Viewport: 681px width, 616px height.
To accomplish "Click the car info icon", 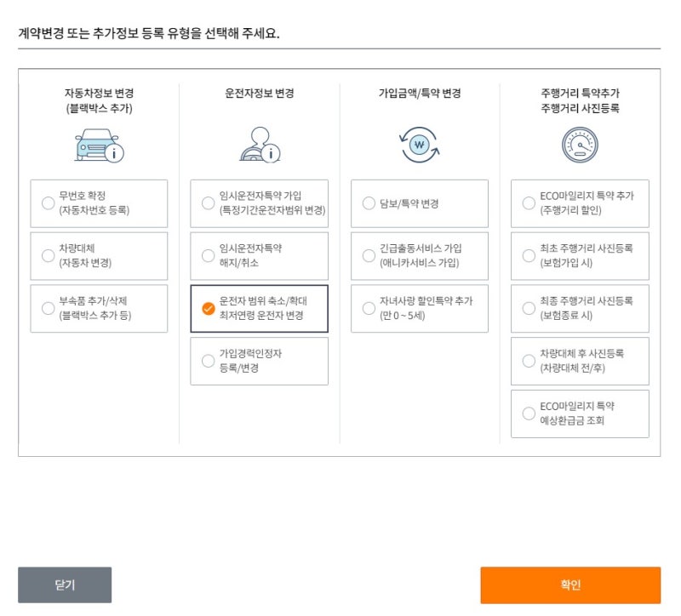I will tap(99, 145).
